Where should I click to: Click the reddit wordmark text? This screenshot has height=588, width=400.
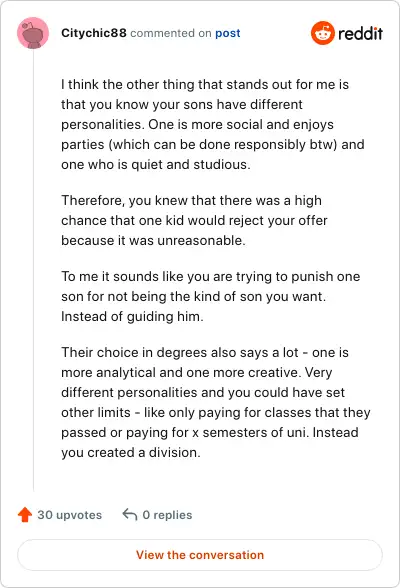360,33
